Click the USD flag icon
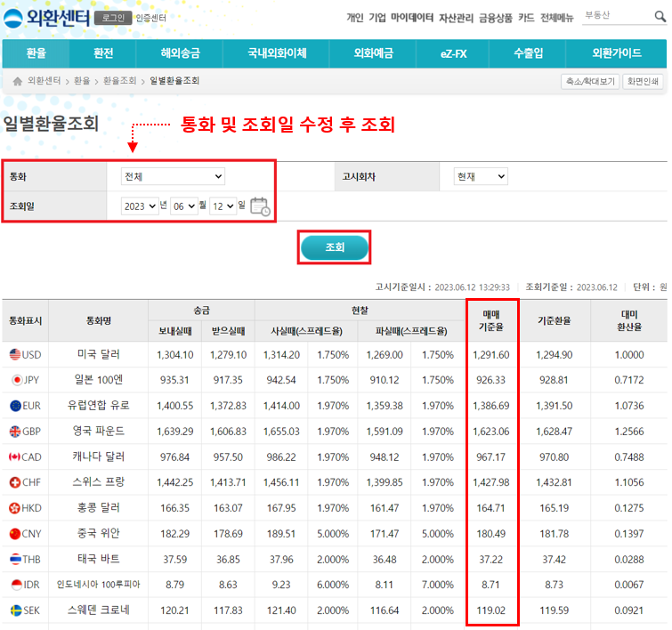This screenshot has height=630, width=672. click(x=15, y=355)
